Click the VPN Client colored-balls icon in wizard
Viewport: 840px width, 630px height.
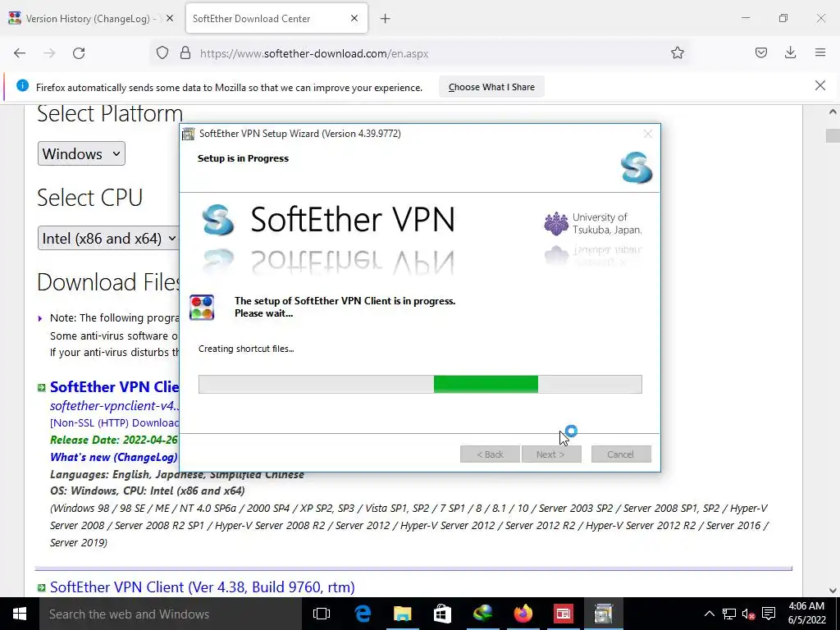[202, 308]
